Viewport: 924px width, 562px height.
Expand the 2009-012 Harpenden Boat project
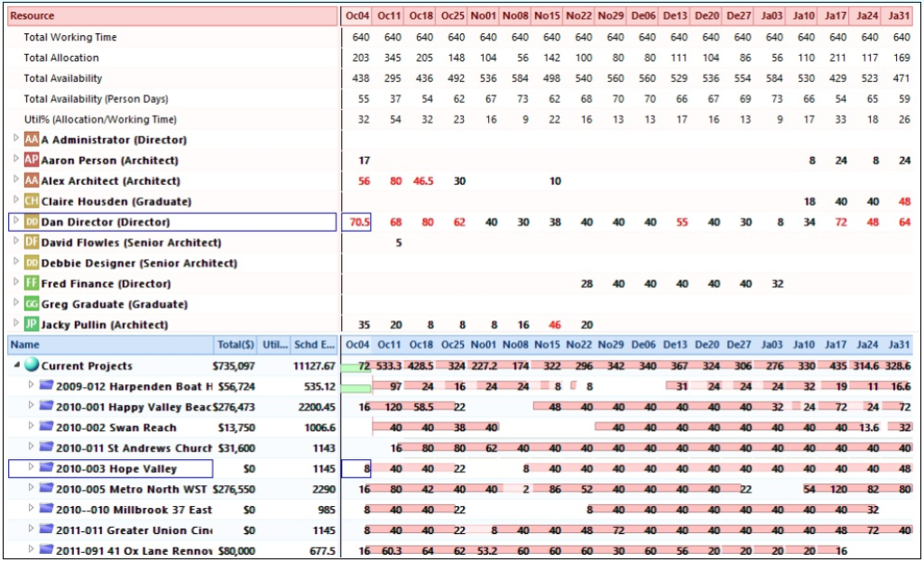point(31,384)
